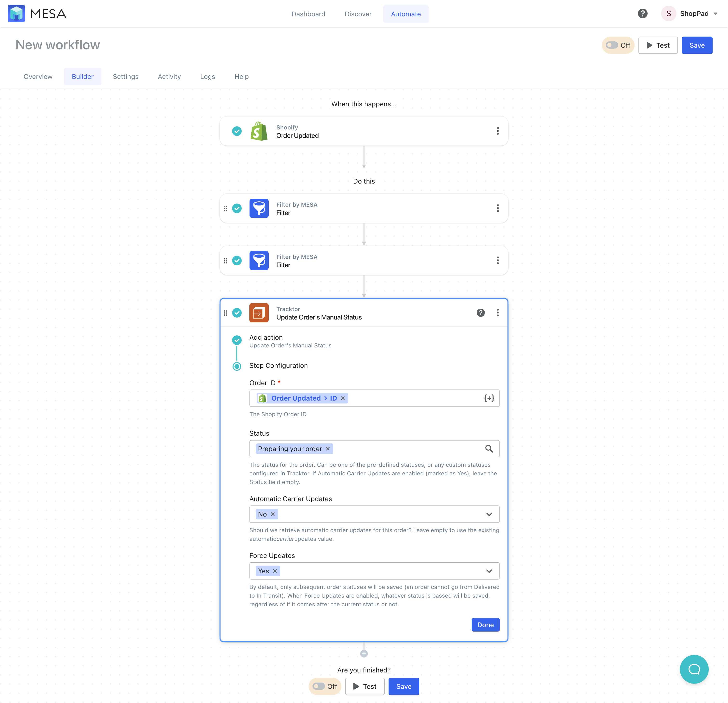
Task: Switch to the Builder tab
Action: click(83, 77)
